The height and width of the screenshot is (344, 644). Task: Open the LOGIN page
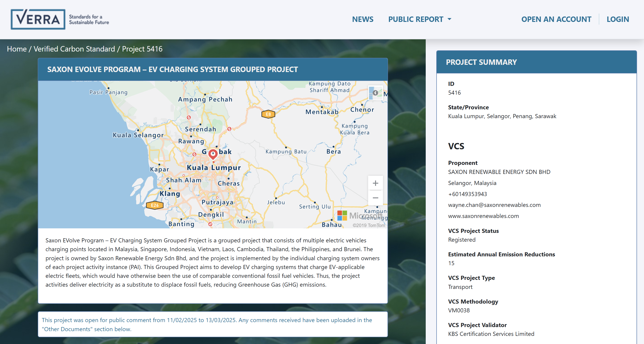[618, 19]
